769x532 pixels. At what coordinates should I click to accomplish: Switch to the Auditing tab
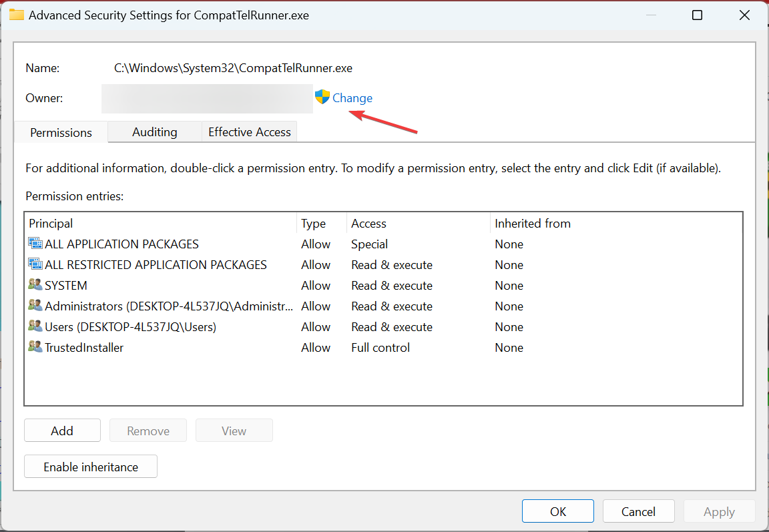[154, 132]
